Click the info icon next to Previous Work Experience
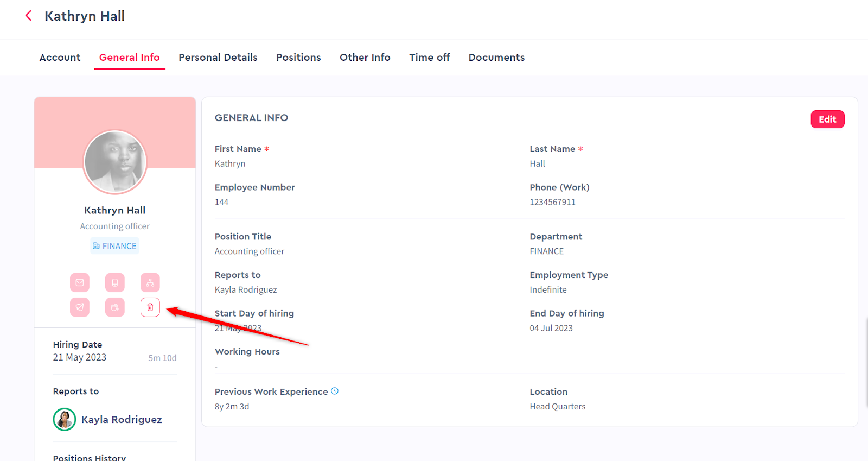868x461 pixels. pos(335,391)
